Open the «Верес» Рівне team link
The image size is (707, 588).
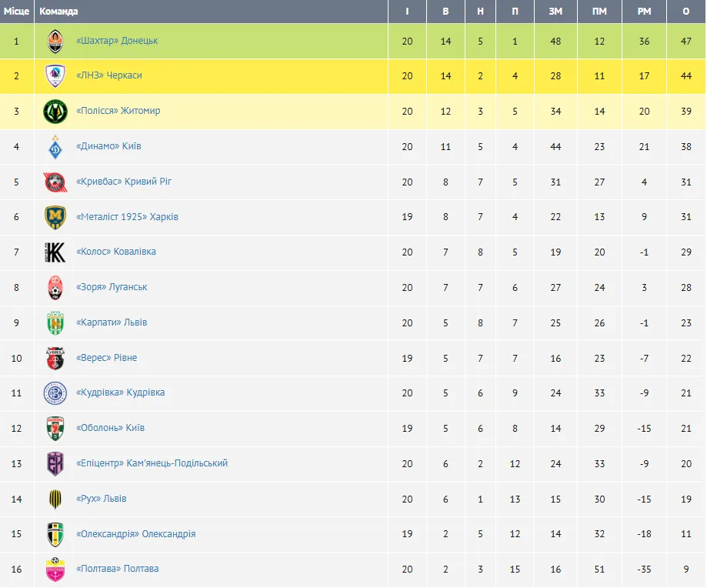point(106,358)
